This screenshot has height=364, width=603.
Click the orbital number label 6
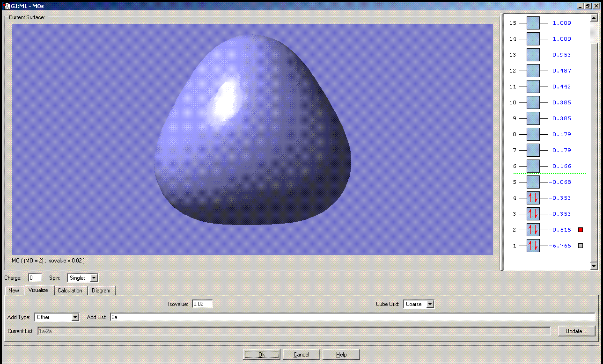[515, 166]
